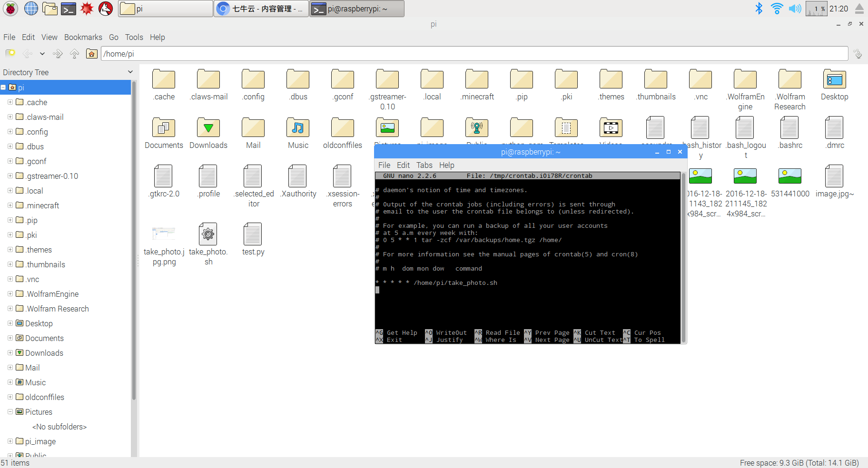Image resolution: width=868 pixels, height=468 pixels.
Task: Go back to the previous folder
Action: tap(28, 54)
